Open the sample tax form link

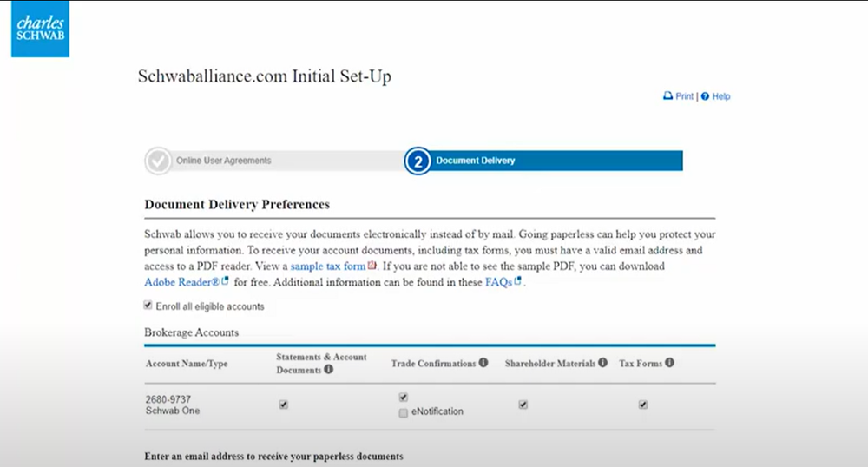coord(328,266)
